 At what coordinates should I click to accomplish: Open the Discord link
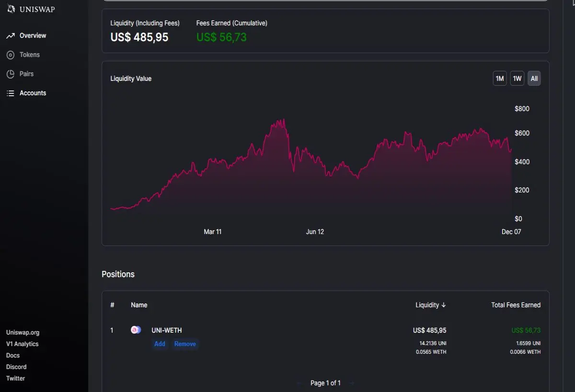coord(16,367)
